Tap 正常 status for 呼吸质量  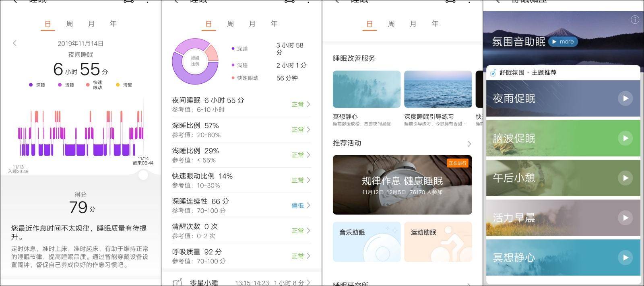(297, 256)
